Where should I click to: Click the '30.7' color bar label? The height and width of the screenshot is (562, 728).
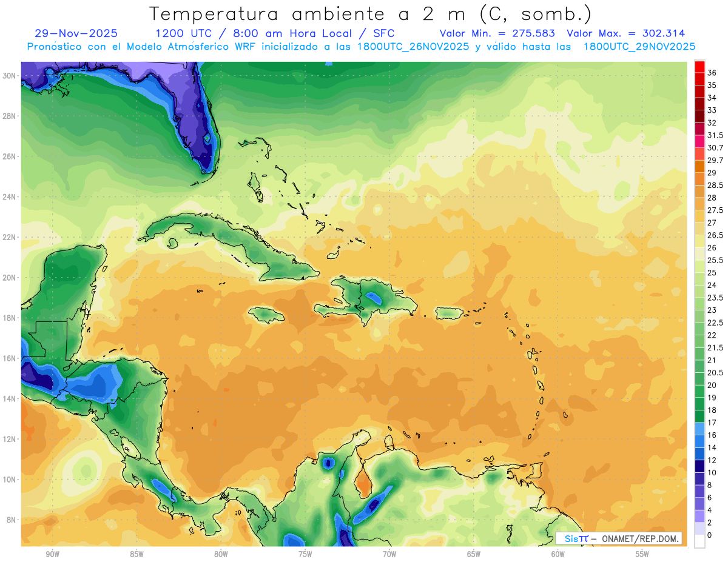click(715, 148)
